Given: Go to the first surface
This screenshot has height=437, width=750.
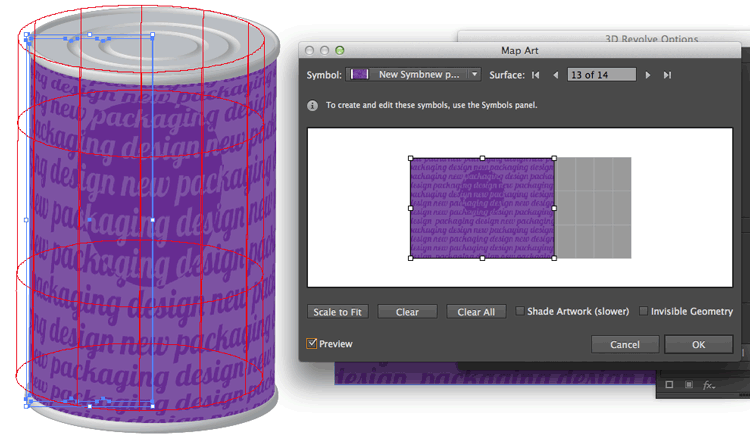Looking at the screenshot, I should 536,75.
